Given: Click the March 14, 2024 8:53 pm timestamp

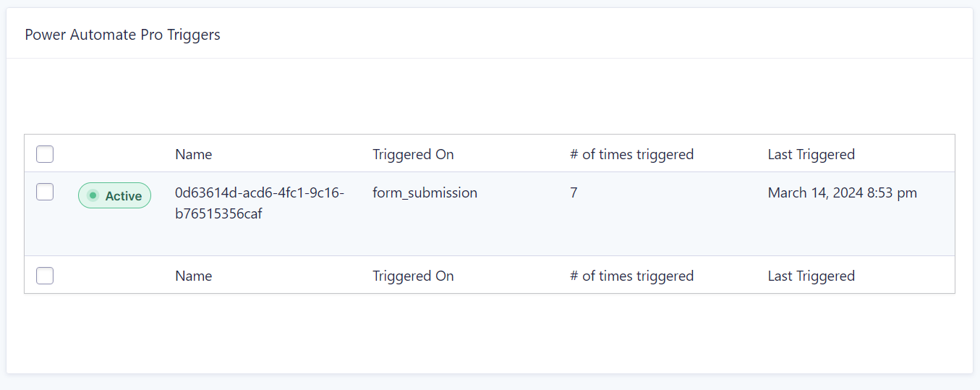Looking at the screenshot, I should click(x=842, y=193).
